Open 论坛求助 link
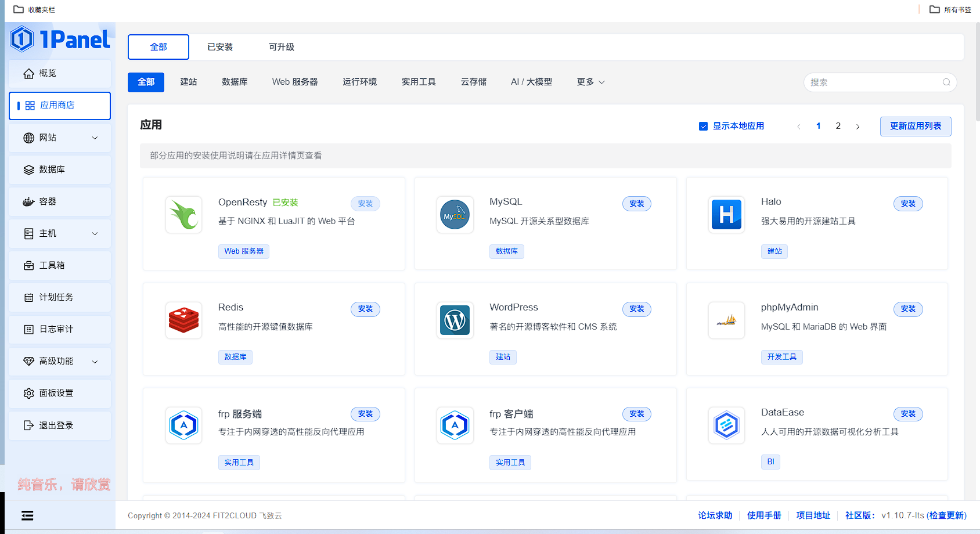The height and width of the screenshot is (534, 980). 715,515
